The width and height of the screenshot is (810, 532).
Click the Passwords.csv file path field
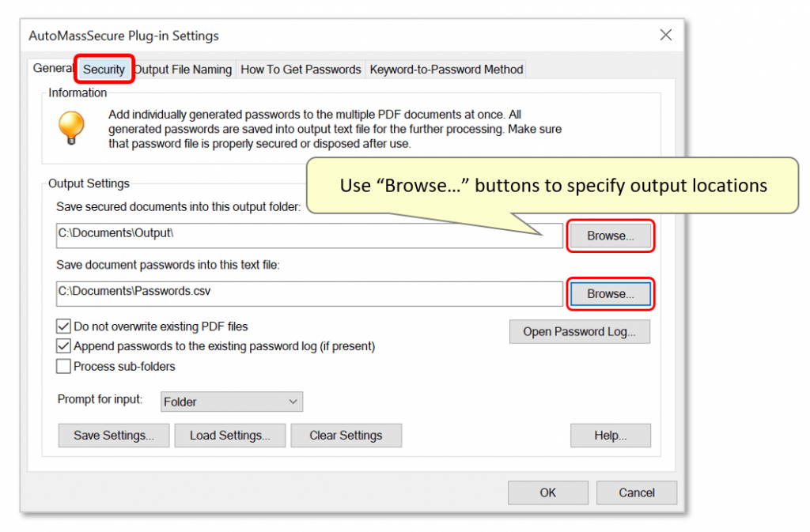click(309, 293)
